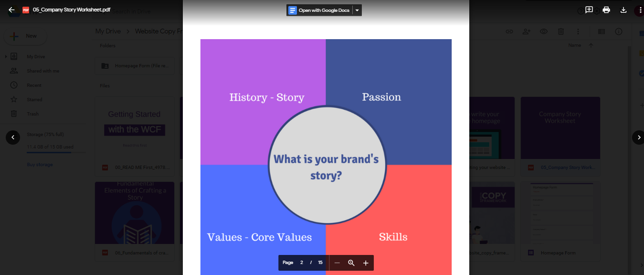Click the Download icon in the preview toolbar

pyautogui.click(x=623, y=10)
